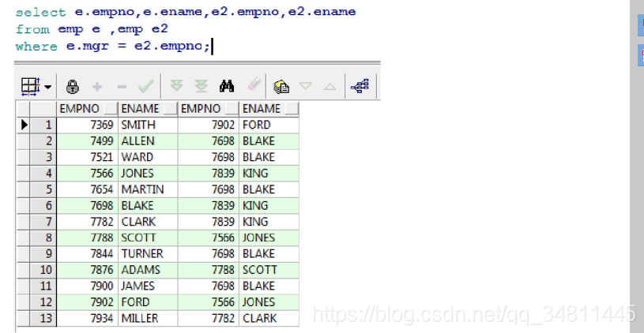Click the SCOTT cell in ADAMS row
The height and width of the screenshot is (333, 644).
[269, 270]
